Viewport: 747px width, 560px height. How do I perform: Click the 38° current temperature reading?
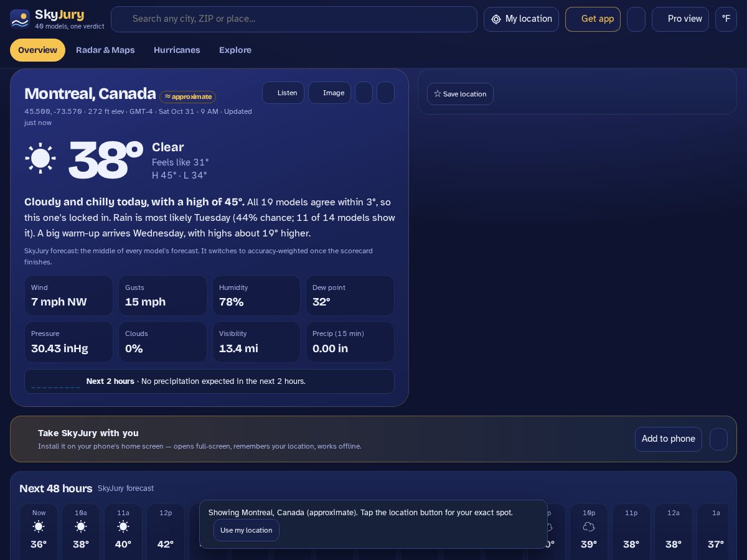[x=106, y=161]
